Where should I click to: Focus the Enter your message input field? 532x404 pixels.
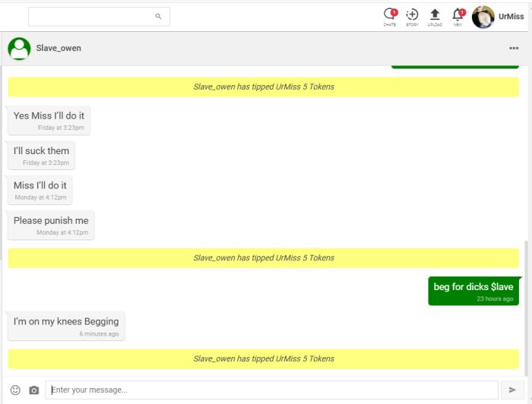click(x=271, y=390)
